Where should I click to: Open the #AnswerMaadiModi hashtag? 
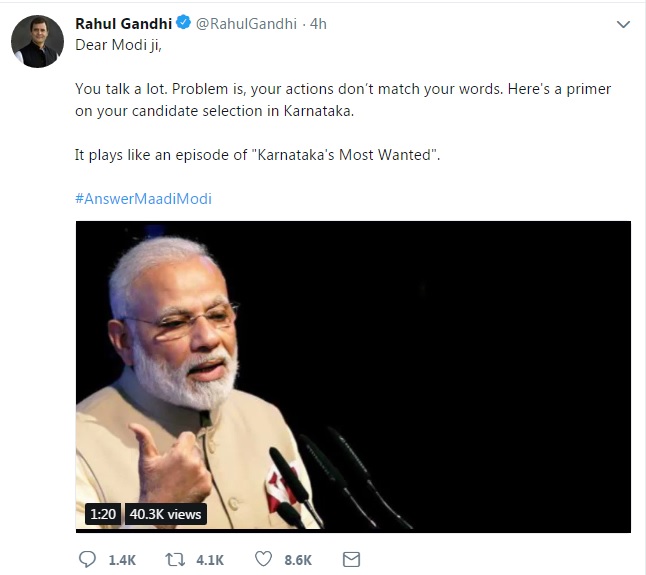143,198
